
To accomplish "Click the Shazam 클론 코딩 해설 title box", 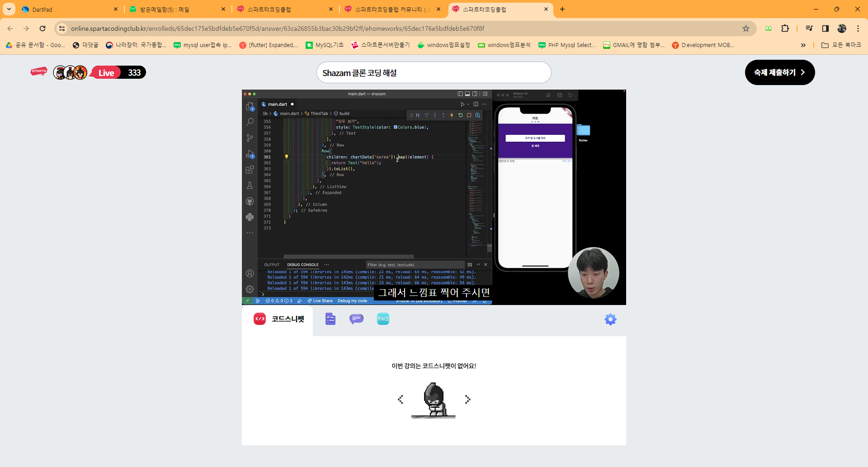I will point(434,73).
